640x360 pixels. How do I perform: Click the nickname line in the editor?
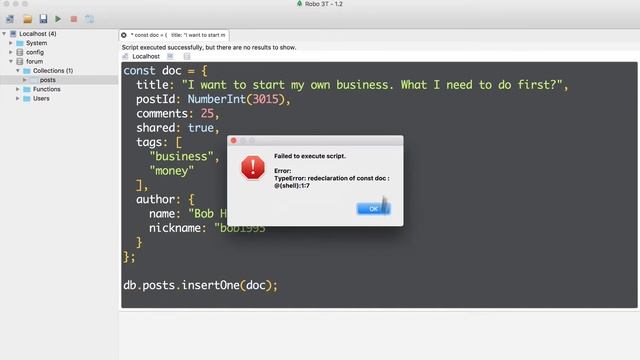[207, 228]
